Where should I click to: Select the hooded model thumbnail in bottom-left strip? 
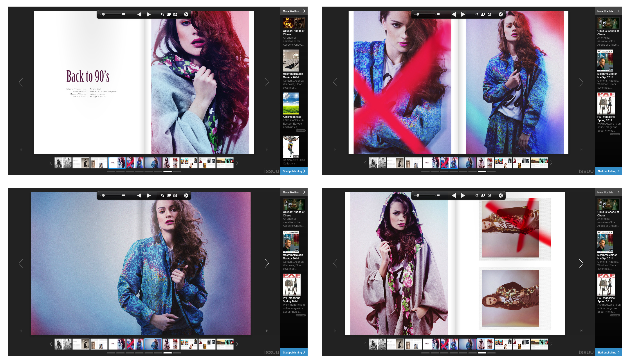(x=171, y=344)
